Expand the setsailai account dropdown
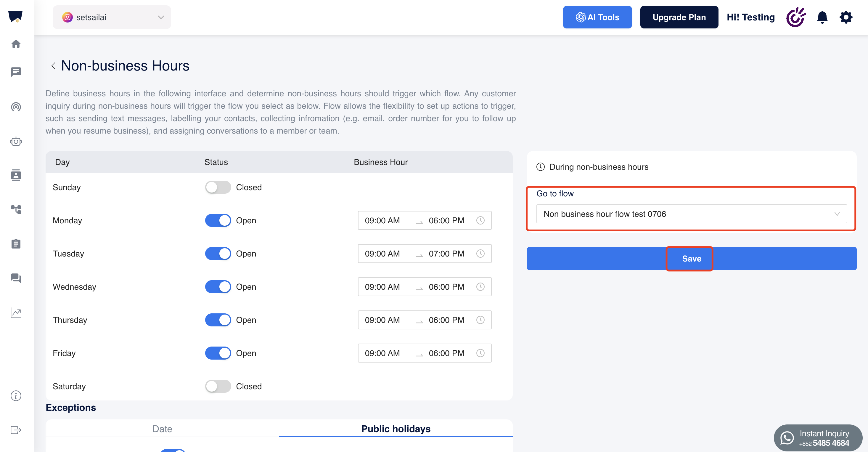Screen dimensions: 868x452 (x=112, y=17)
